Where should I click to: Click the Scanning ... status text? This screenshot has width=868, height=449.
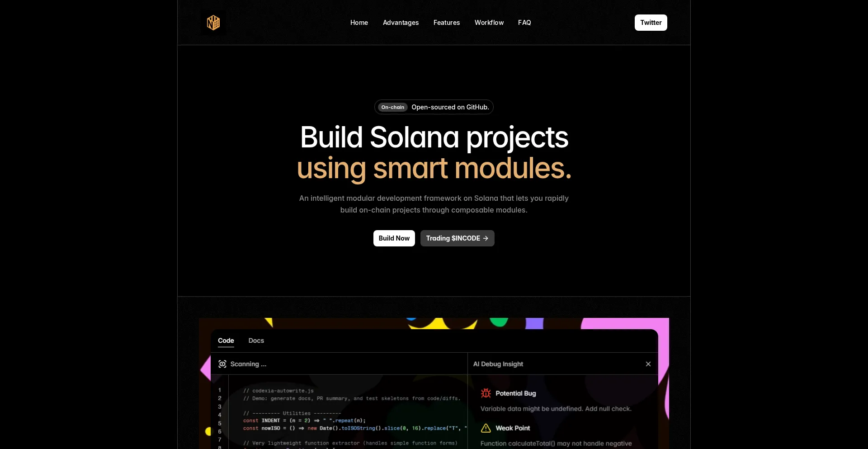249,364
